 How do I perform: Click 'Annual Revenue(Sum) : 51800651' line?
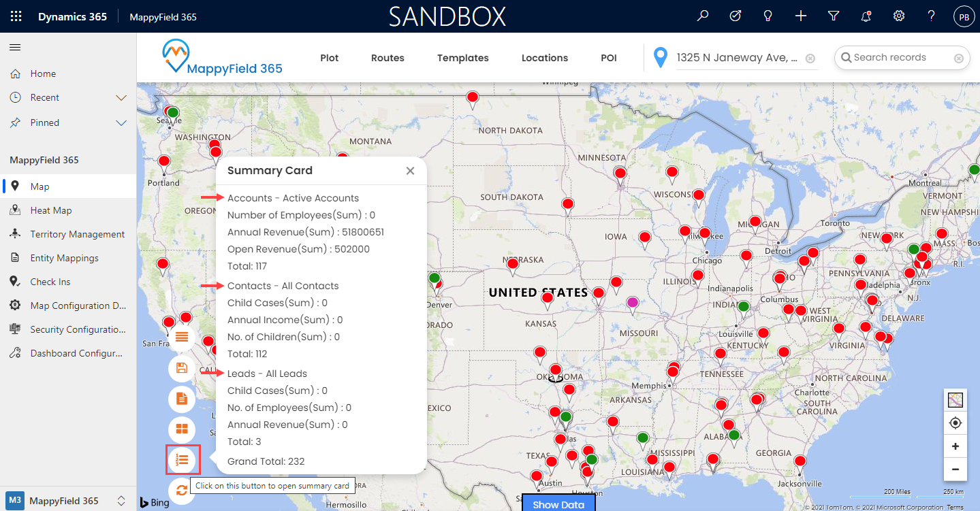[x=306, y=232]
